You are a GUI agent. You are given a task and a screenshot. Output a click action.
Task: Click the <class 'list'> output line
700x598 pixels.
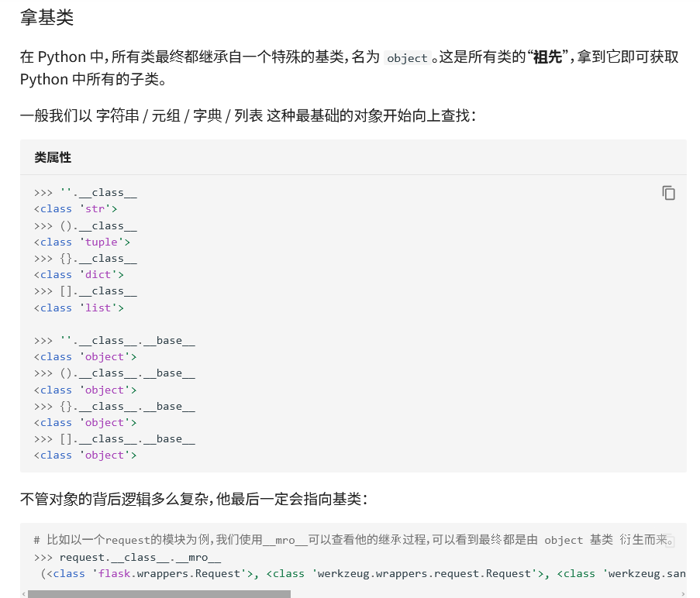[x=78, y=308]
